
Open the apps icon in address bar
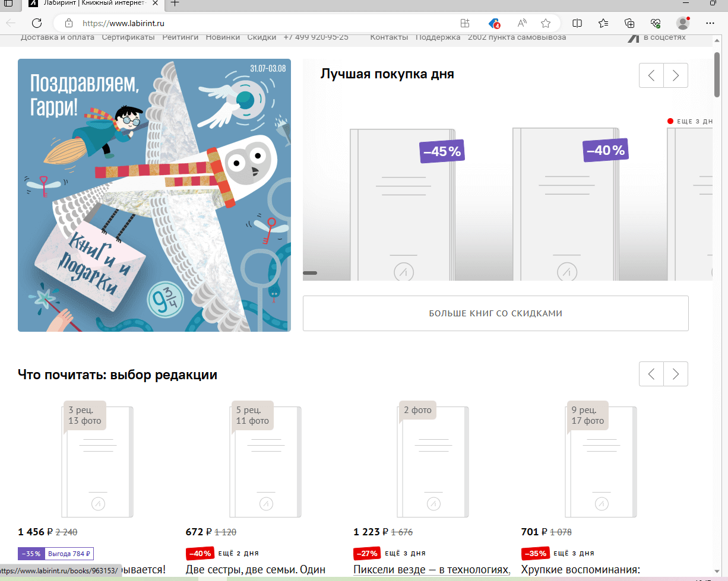coord(465,23)
